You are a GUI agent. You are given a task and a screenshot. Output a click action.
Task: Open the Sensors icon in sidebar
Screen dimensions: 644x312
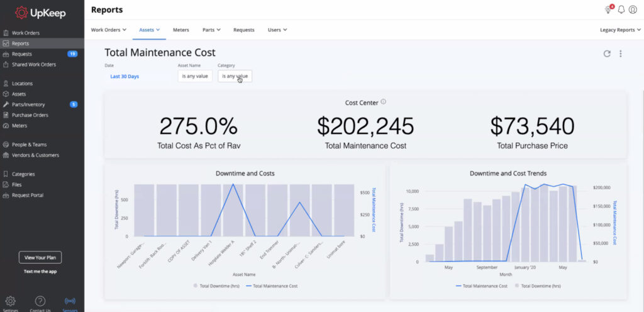(70, 301)
